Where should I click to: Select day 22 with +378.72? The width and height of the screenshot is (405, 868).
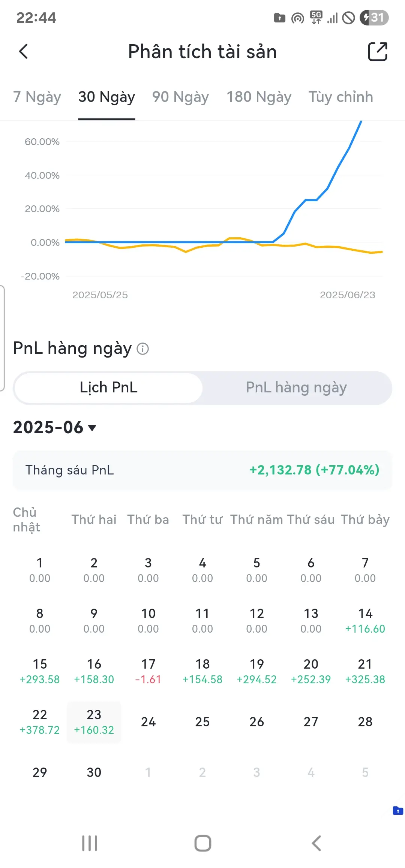[40, 722]
